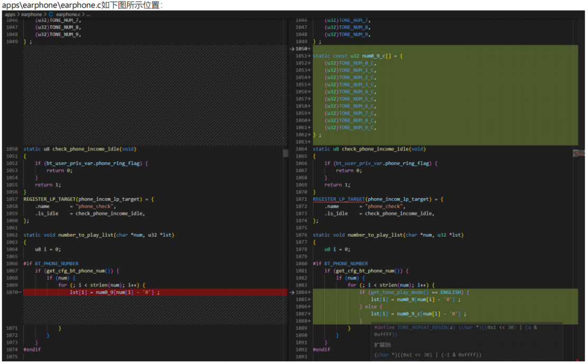This screenshot has height=364, width=588.
Task: Click '#define TONE_REPEAT_BEGIN(a)' in the hover tooltip
Action: tap(415, 328)
